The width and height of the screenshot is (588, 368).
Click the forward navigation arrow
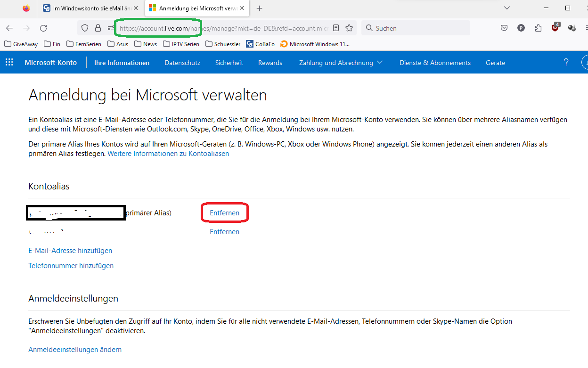point(26,28)
